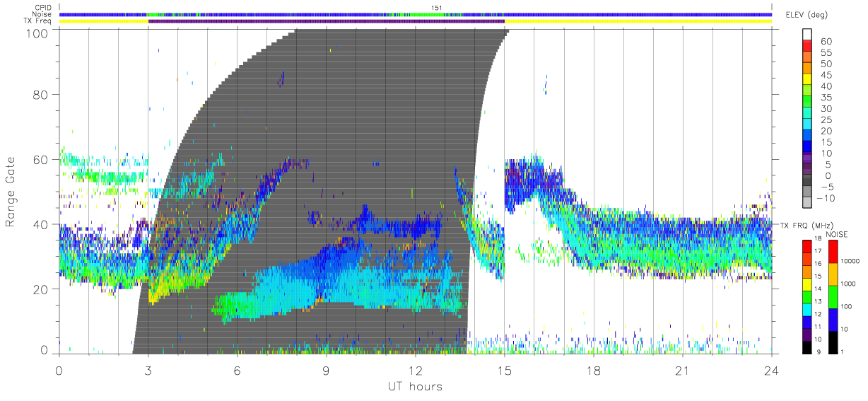Click the 6 tick label on the UT hours axis
The width and height of the screenshot is (868, 401).
click(237, 371)
